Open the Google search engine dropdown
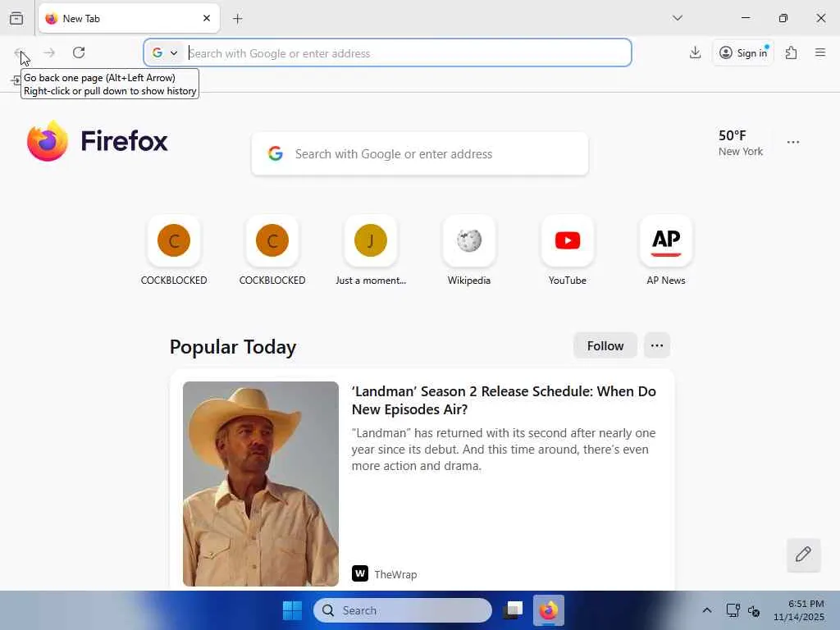The image size is (840, 630). tap(164, 53)
